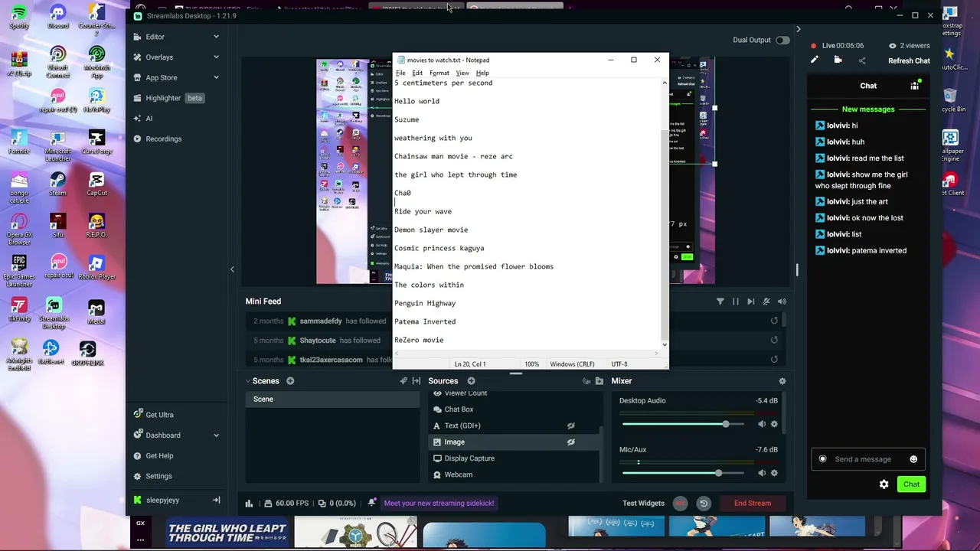Toggle visibility of the Text (GDI+) source
Viewport: 980px width, 551px height.
(570, 426)
